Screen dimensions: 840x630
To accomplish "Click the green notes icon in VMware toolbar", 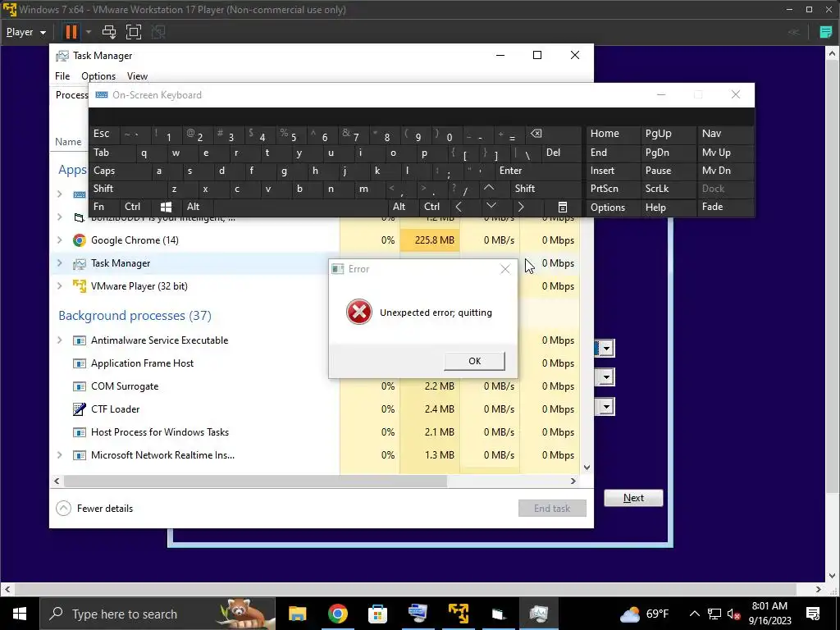I will point(825,32).
